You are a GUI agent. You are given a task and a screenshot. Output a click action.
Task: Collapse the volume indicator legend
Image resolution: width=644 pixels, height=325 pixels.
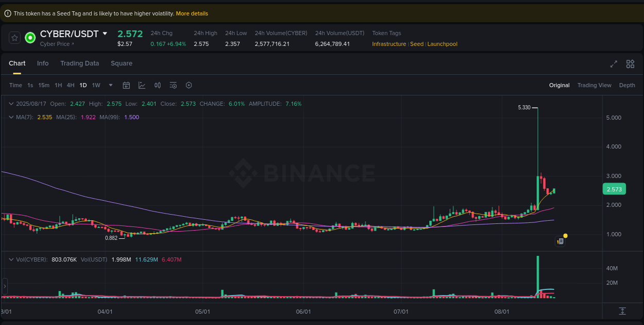pyautogui.click(x=11, y=259)
